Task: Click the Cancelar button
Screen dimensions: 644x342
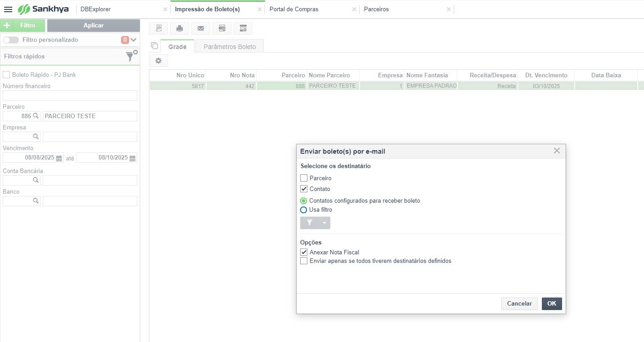Action: point(519,304)
